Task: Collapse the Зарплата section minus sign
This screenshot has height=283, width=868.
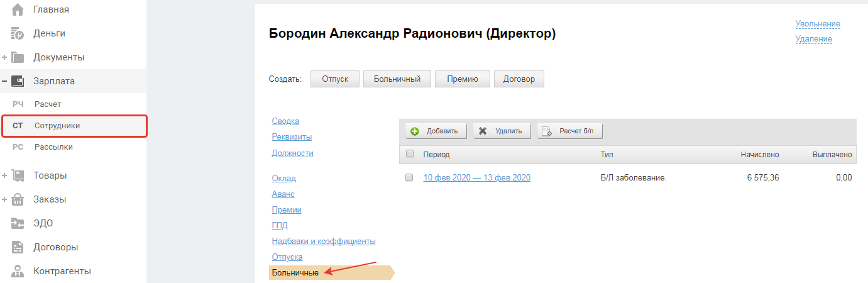Action: [x=4, y=81]
